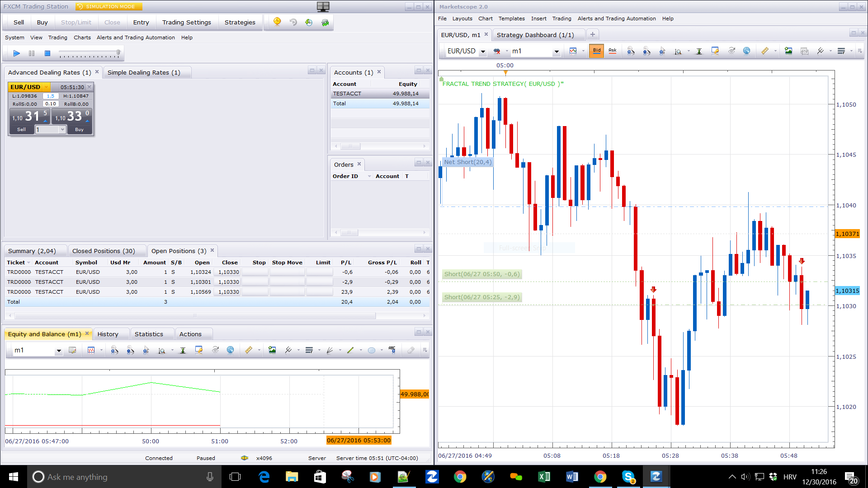This screenshot has height=488, width=868.
Task: Open the m1 period dropdown in equity toolbar
Action: (x=59, y=351)
